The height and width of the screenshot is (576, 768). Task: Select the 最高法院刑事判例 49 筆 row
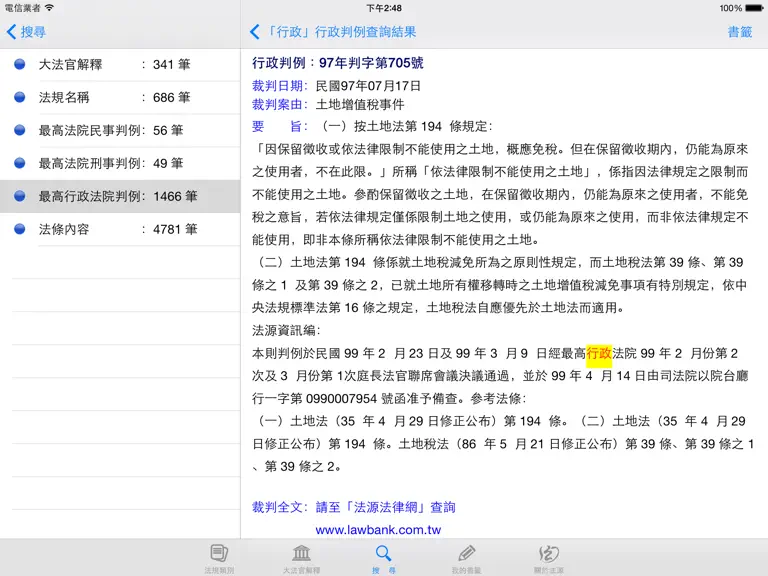click(120, 163)
